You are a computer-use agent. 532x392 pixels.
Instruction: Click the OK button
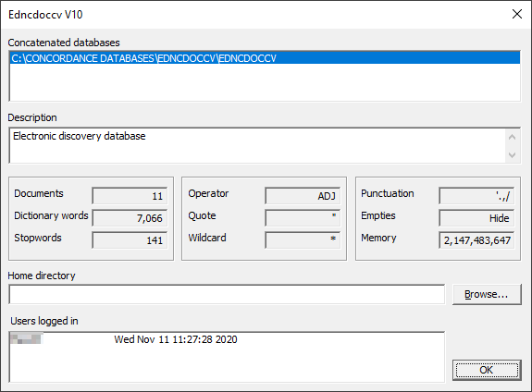(487, 370)
